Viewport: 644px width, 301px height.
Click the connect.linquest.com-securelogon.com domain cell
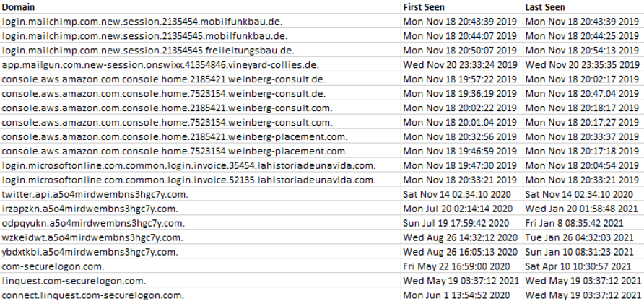[95, 294]
